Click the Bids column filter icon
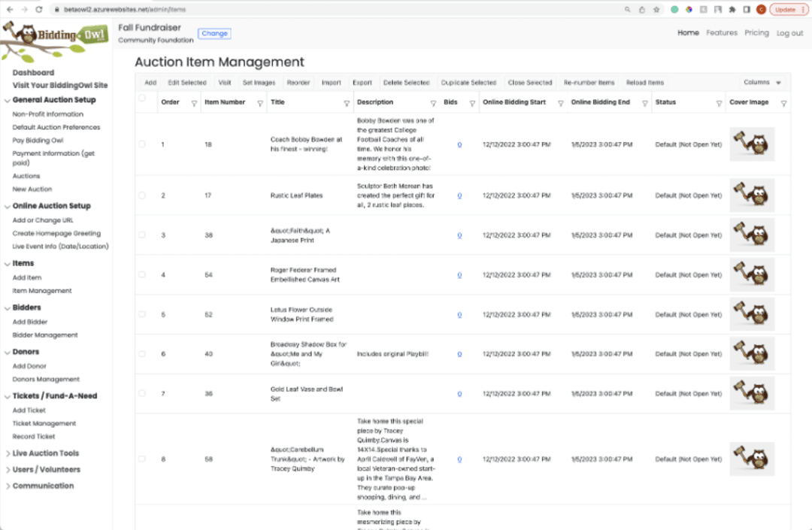This screenshot has height=530, width=812. pos(471,103)
